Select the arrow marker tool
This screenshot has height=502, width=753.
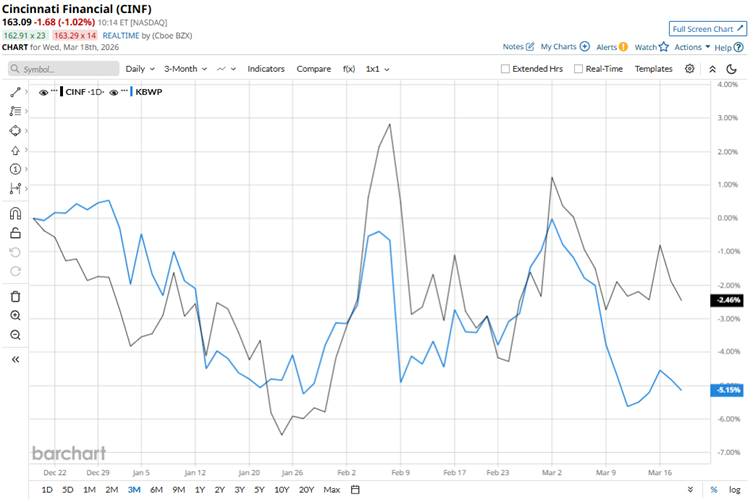(x=15, y=150)
